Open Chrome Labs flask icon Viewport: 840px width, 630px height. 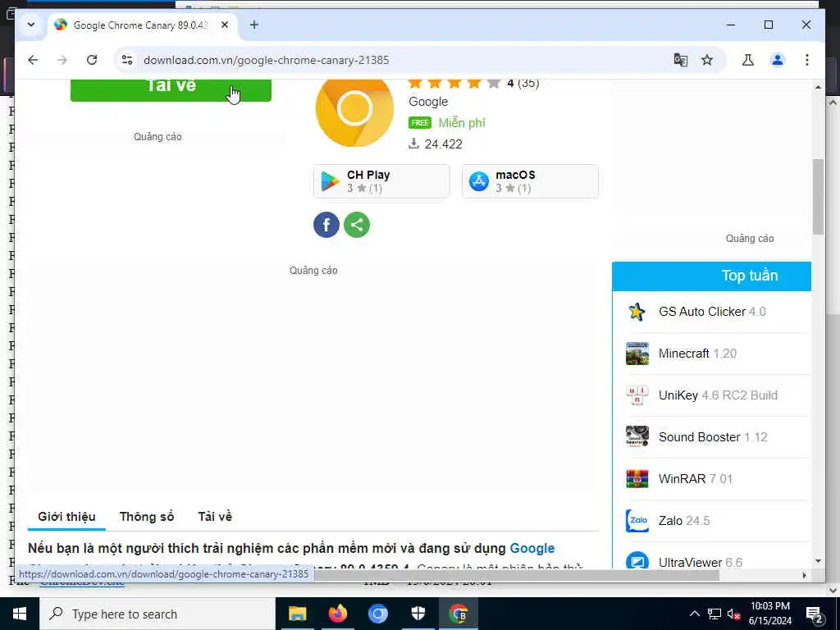point(748,60)
